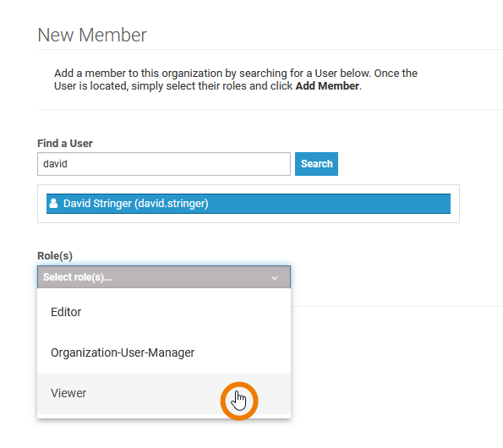Choose the Organization-User-Manager role
Image resolution: width=503 pixels, height=448 pixels.
pos(164,352)
